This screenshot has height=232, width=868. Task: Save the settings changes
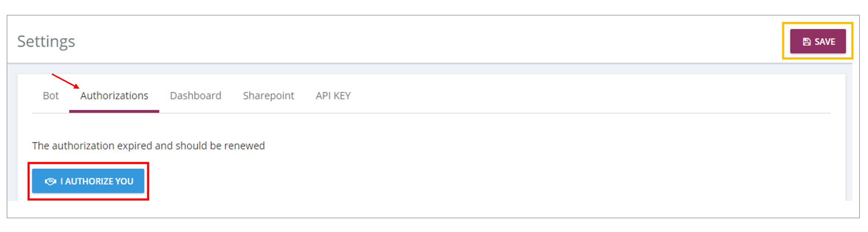click(818, 41)
